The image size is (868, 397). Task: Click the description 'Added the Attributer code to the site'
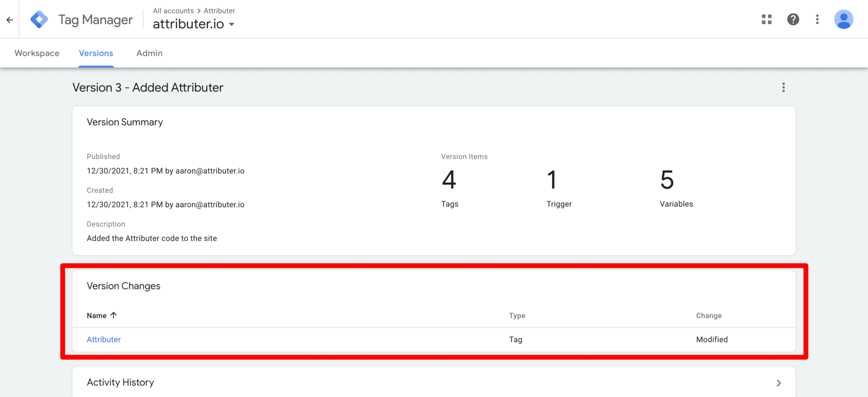152,238
